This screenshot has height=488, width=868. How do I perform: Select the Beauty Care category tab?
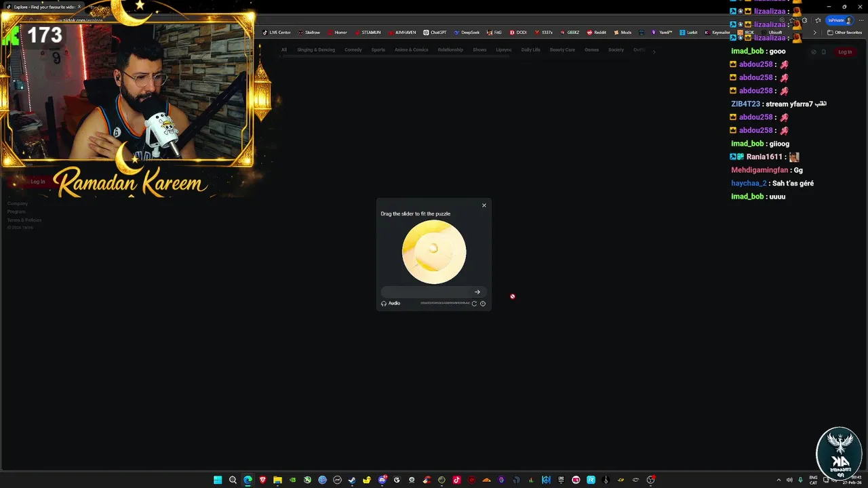[562, 49]
